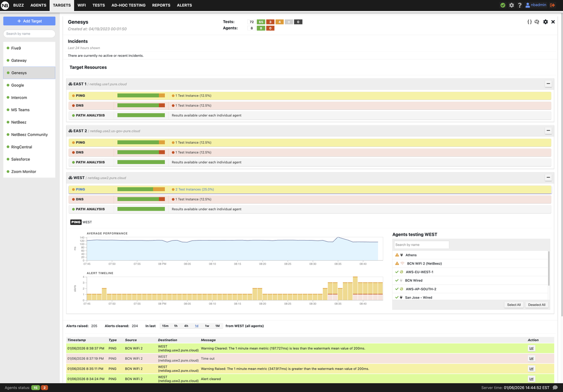
Task: Click the AI brain analysis icon
Action: click(537, 22)
